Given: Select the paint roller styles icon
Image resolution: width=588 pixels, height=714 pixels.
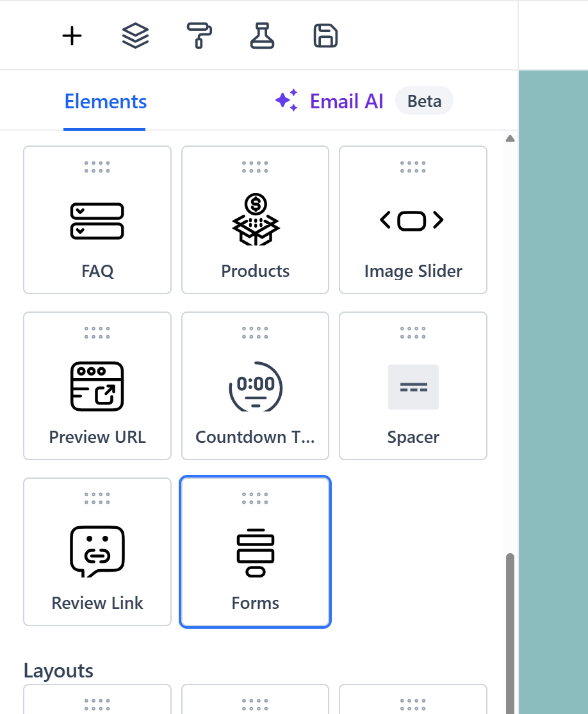Looking at the screenshot, I should coord(199,35).
